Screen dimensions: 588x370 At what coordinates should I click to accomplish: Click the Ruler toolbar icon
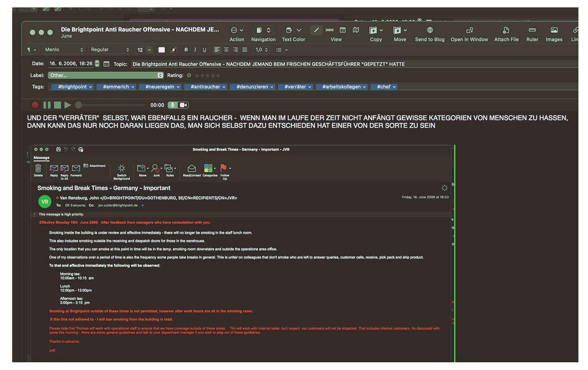pyautogui.click(x=532, y=30)
